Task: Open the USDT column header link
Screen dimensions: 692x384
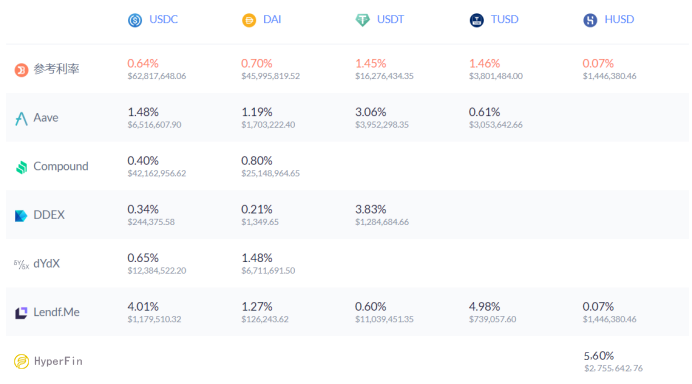Action: click(x=390, y=19)
